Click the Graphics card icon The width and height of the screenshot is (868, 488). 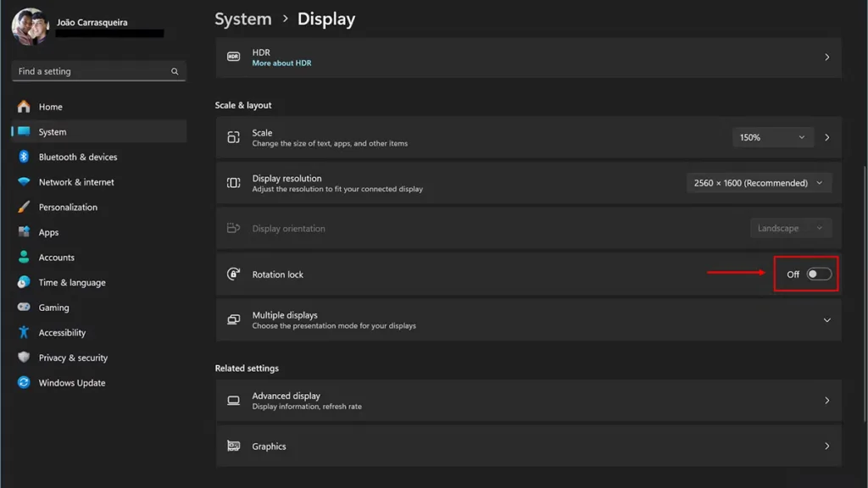(234, 446)
